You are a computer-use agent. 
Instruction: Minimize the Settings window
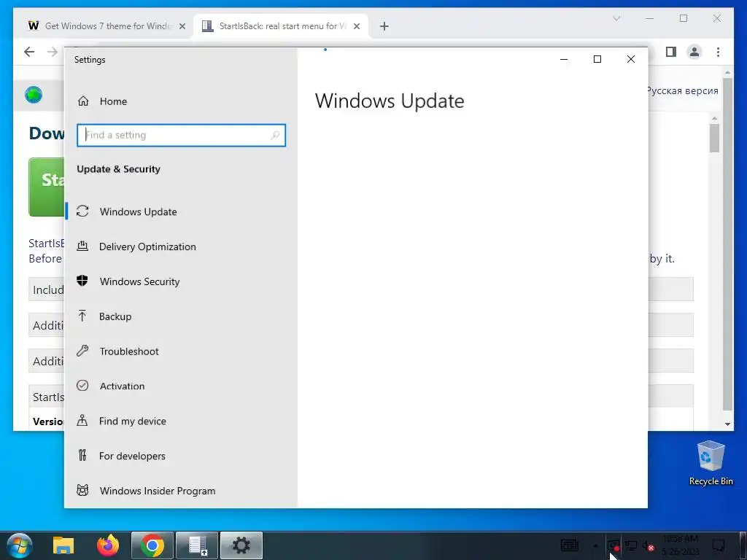[564, 59]
